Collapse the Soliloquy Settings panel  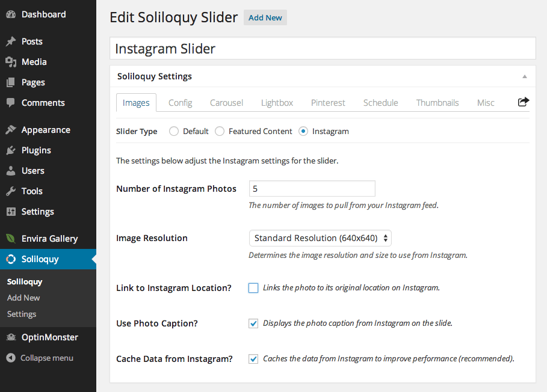pyautogui.click(x=524, y=77)
